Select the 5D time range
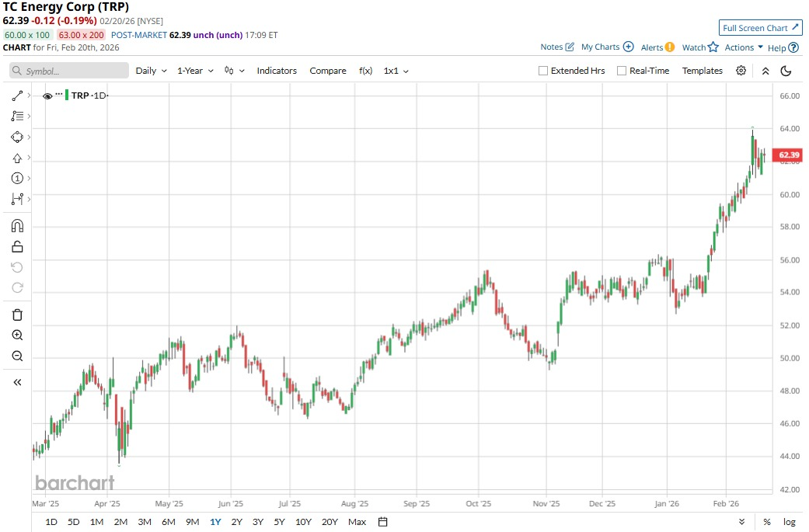 click(x=73, y=522)
